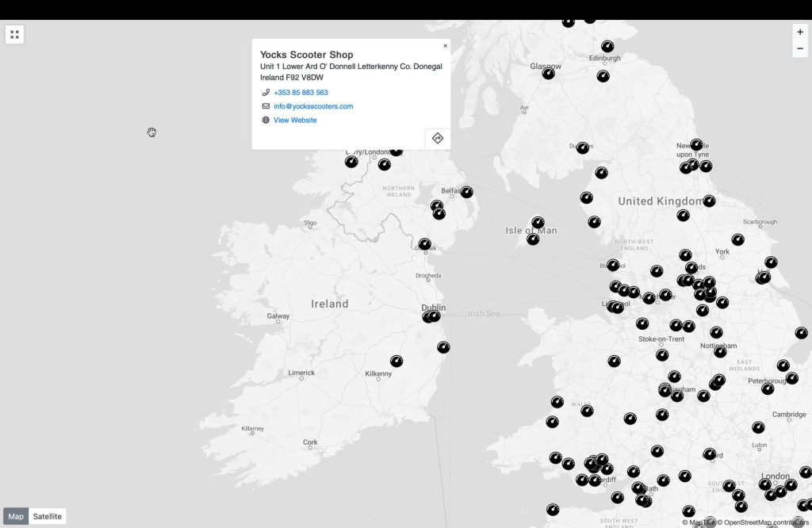Pick the westernmost dealer marker in Ireland
The image size is (812, 528).
point(351,162)
